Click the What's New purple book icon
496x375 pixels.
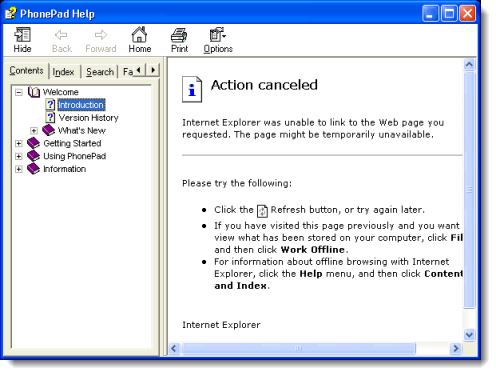point(49,130)
